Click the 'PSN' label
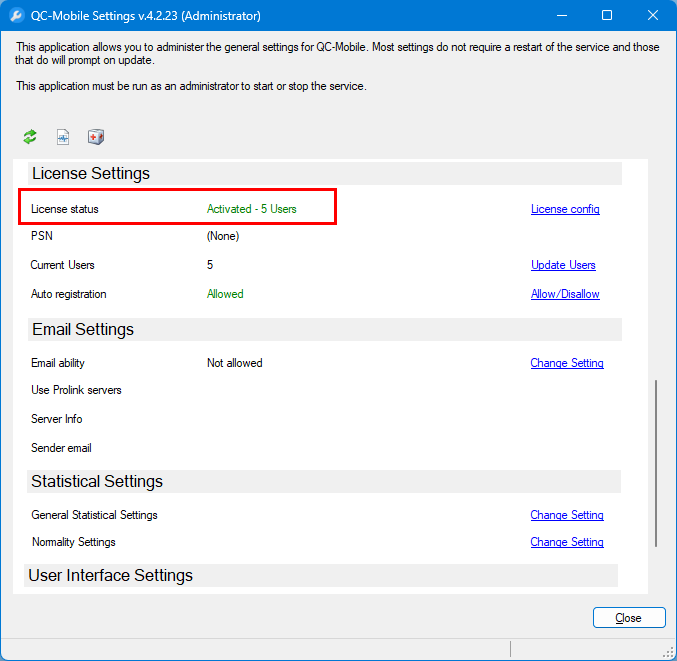 click(x=42, y=236)
